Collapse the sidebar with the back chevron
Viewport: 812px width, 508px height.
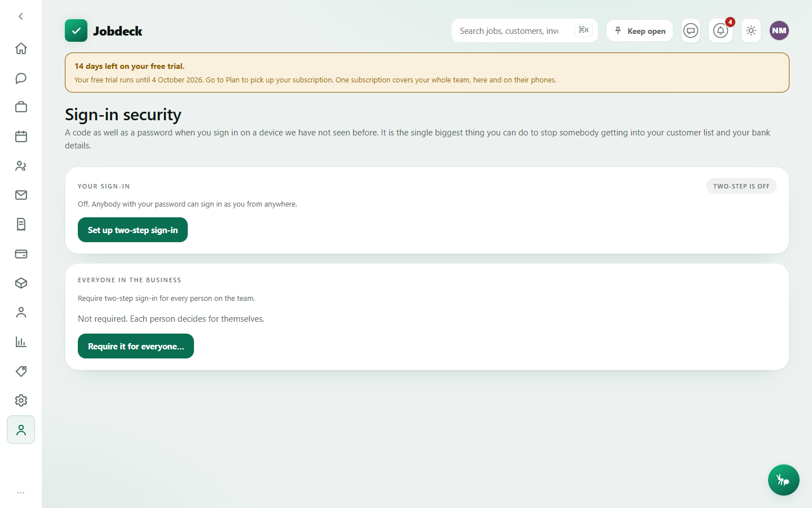pyautogui.click(x=21, y=16)
